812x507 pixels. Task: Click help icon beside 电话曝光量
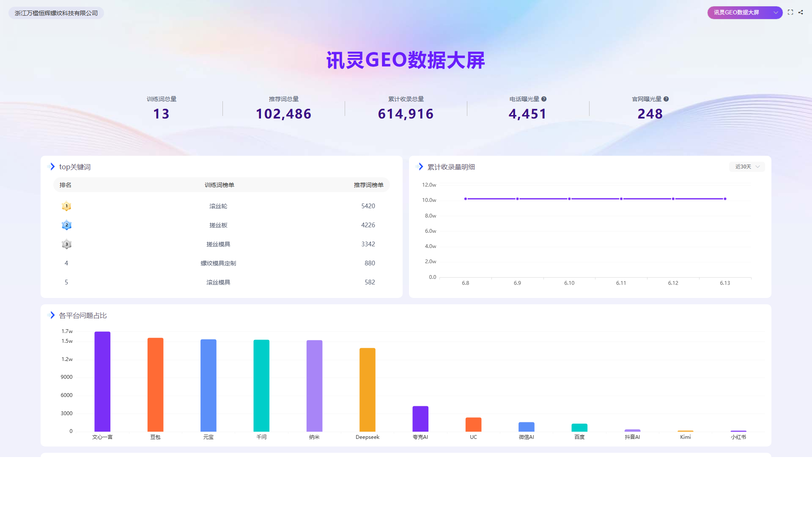coord(544,99)
